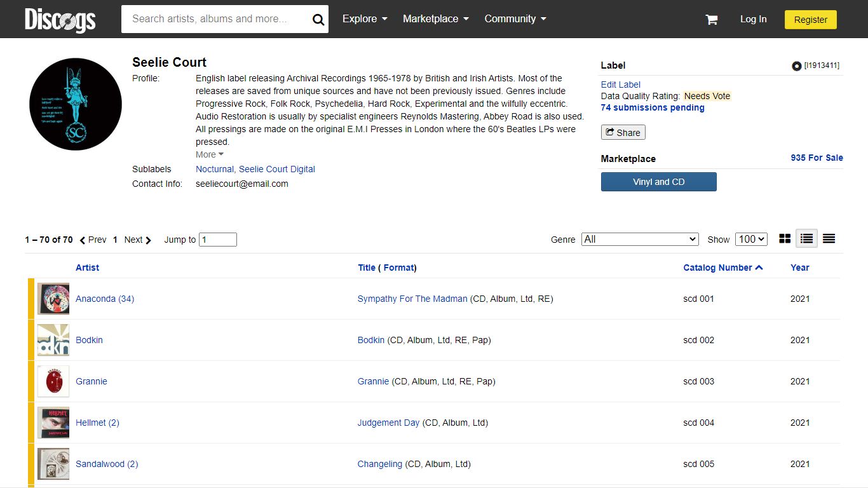Image resolution: width=868 pixels, height=488 pixels.
Task: Sort the list by Catalog Number
Action: point(722,268)
